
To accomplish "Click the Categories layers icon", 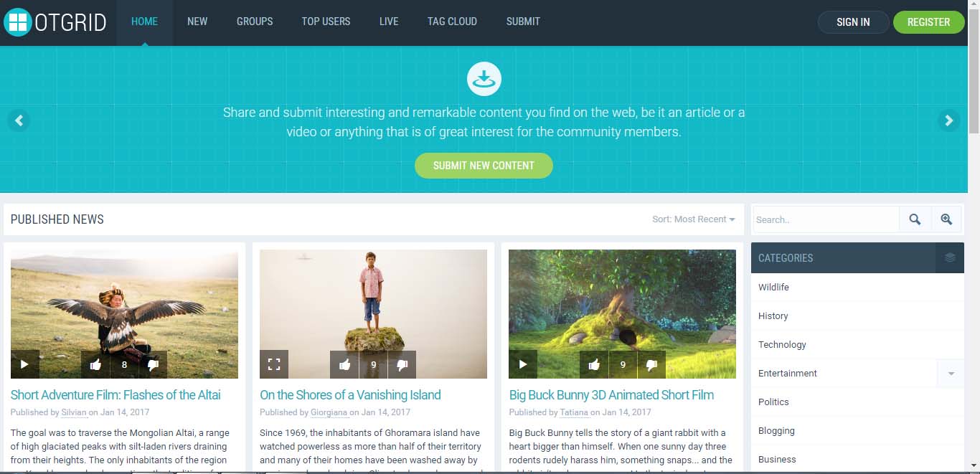I will pyautogui.click(x=950, y=257).
